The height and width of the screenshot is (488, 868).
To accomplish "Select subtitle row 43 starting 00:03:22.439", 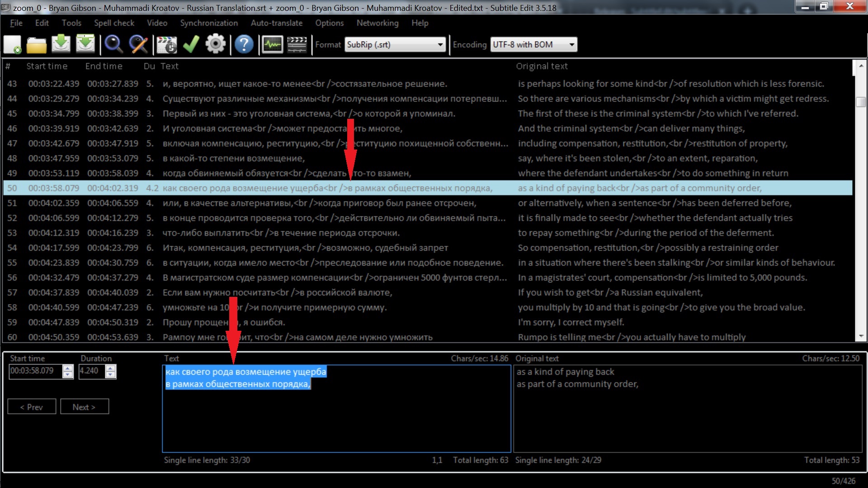I will tap(428, 84).
